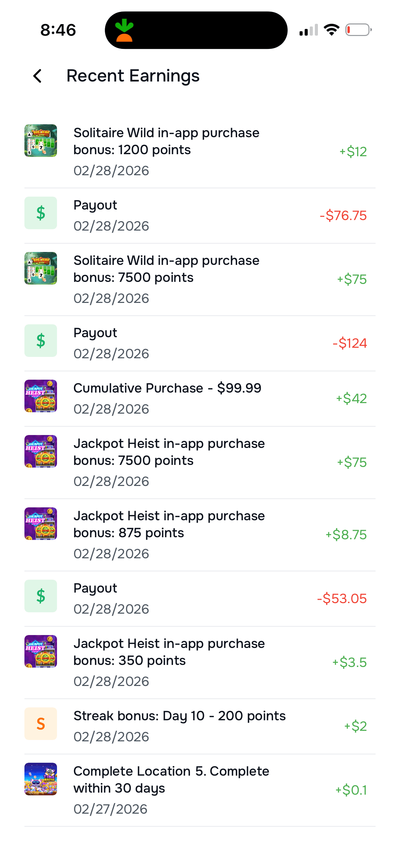This screenshot has width=400, height=868.
Task: Tap Jackpot Heist 875 points game icon
Action: tap(41, 524)
